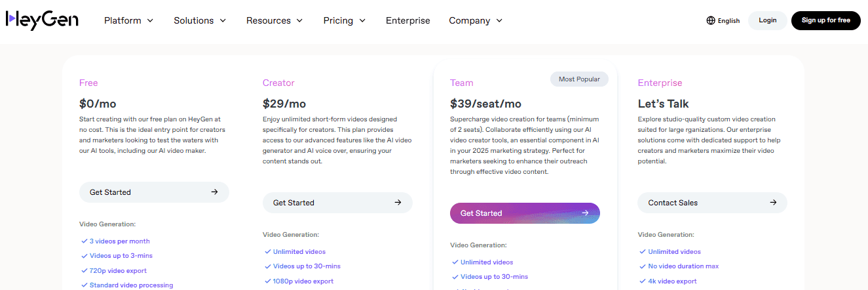Click Enterprise plan Video Generation label
868x290 pixels.
pos(666,235)
